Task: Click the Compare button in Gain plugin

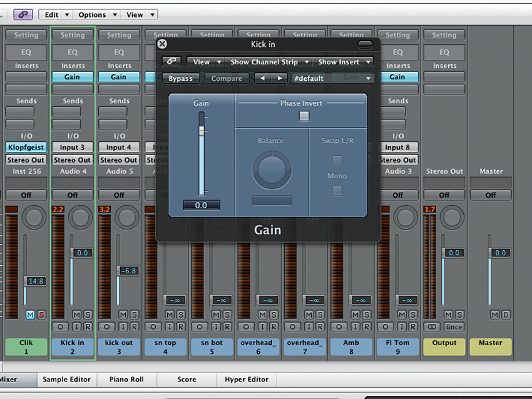Action: [x=227, y=78]
